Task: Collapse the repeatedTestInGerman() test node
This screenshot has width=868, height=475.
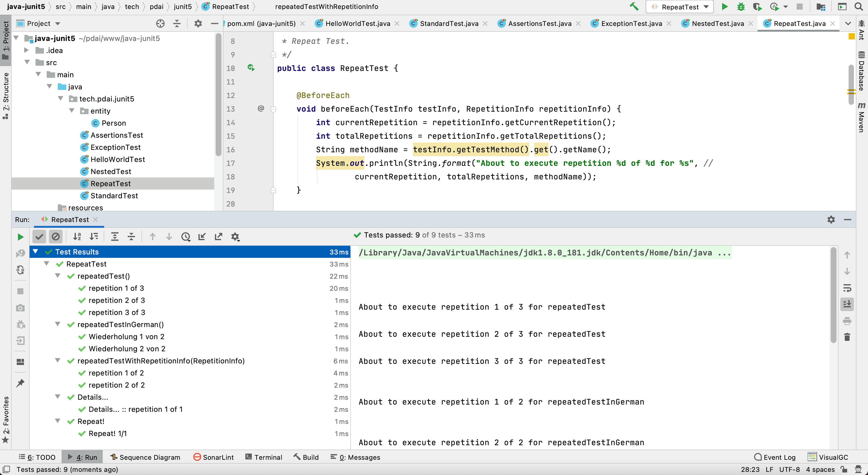Action: [58, 324]
